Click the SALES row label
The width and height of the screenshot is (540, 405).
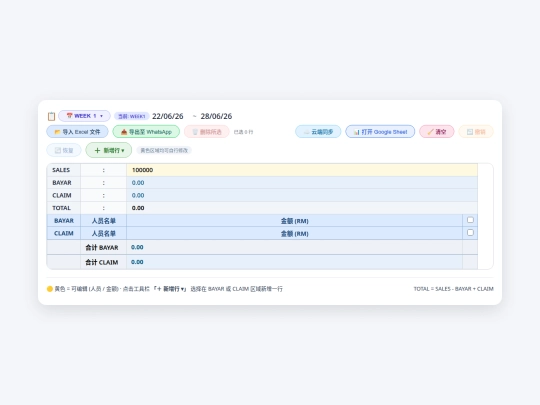click(61, 170)
